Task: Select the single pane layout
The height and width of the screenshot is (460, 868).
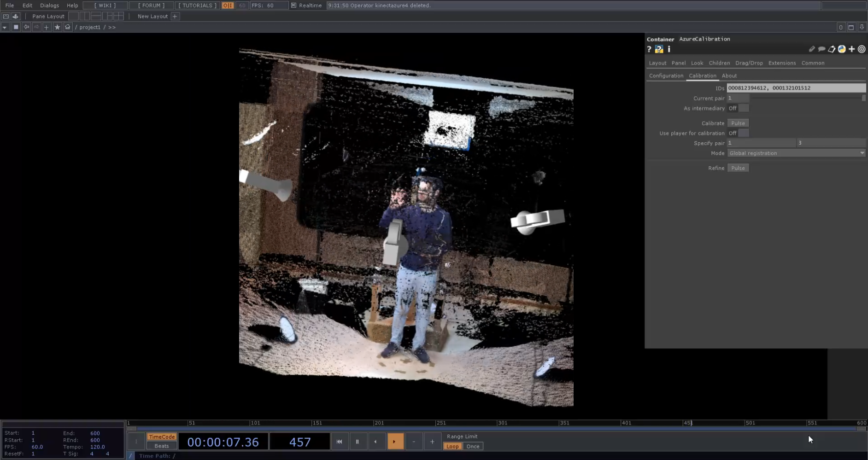Action: pos(73,16)
